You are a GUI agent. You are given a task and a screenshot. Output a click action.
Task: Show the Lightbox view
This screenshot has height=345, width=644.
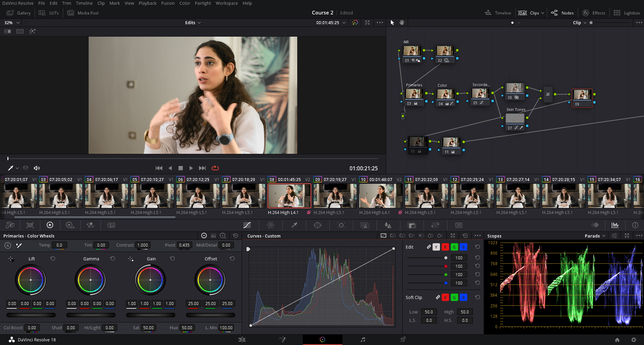(x=627, y=13)
